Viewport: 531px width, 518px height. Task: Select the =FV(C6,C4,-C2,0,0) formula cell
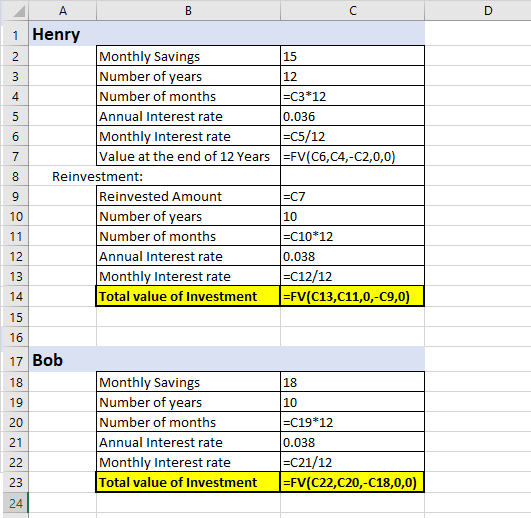353,156
